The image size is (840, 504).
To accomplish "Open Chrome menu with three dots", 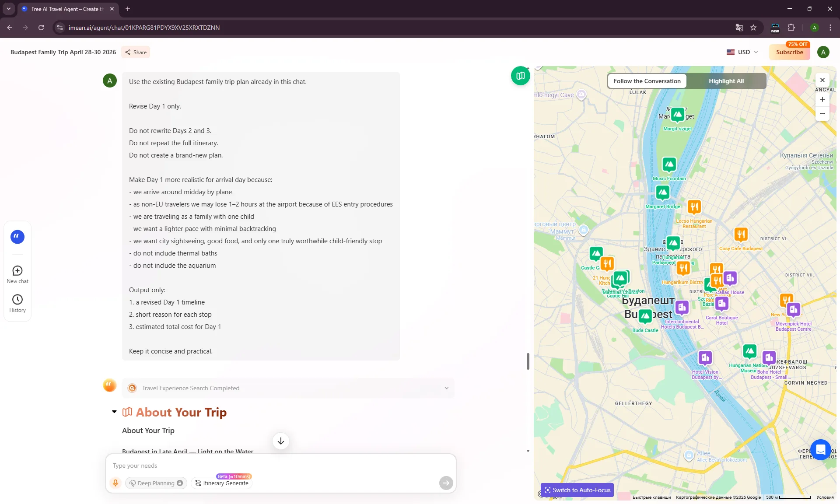I will click(830, 28).
